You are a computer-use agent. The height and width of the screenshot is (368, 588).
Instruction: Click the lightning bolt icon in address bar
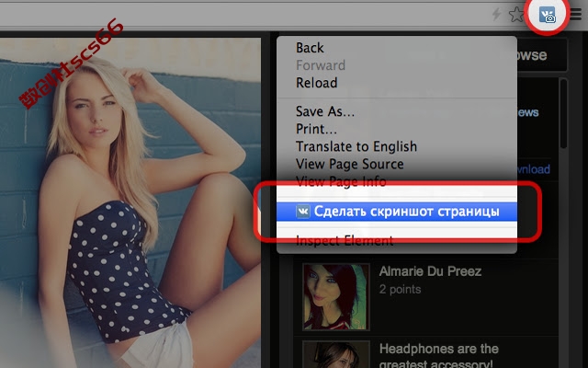[496, 15]
